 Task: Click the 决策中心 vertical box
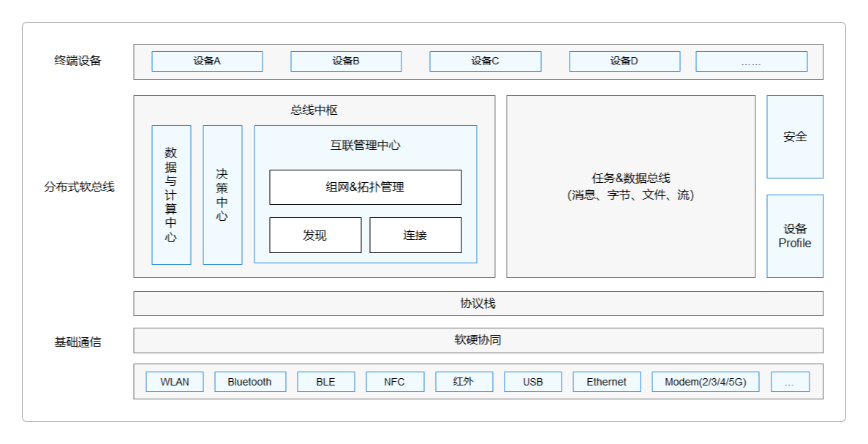222,195
